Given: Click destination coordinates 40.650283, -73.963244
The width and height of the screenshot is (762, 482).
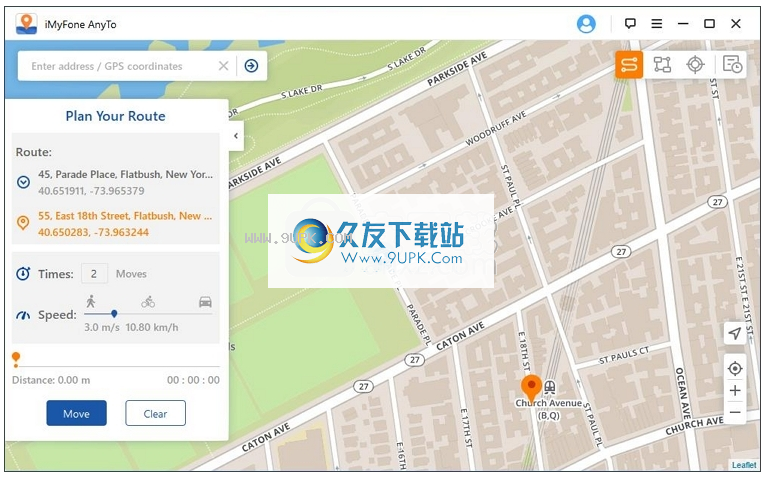Looking at the screenshot, I should coord(93,232).
